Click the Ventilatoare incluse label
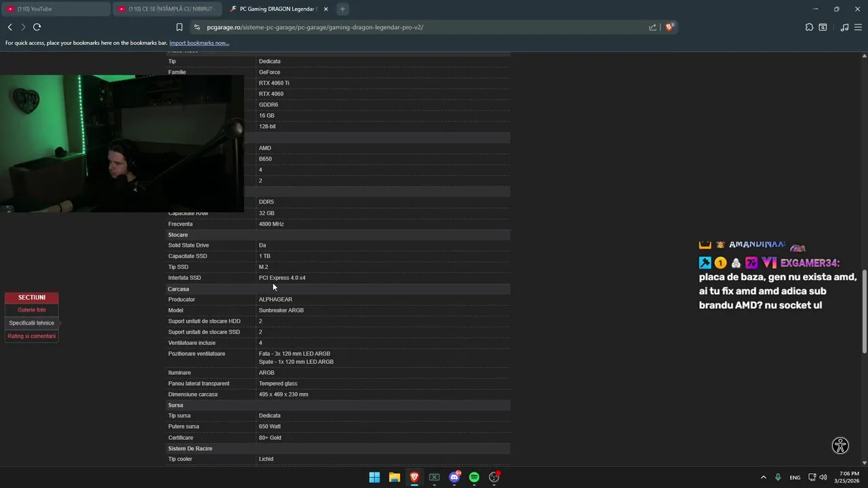 (x=192, y=343)
